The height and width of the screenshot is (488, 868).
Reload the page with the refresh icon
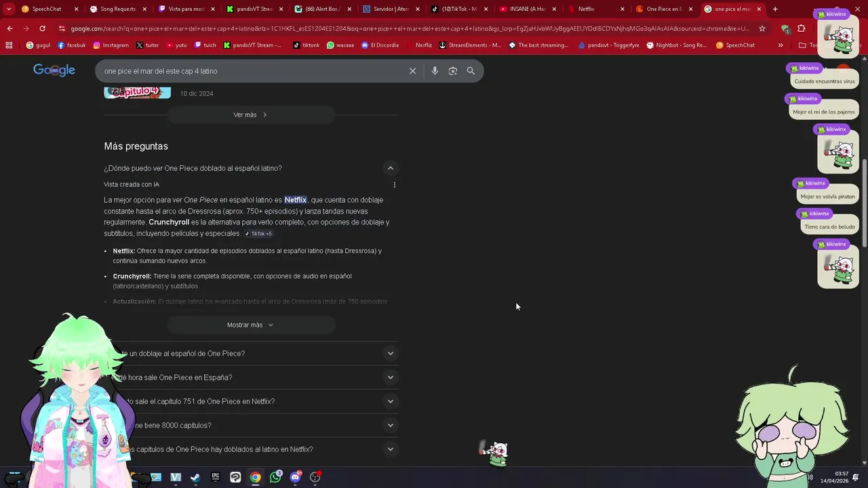point(42,28)
